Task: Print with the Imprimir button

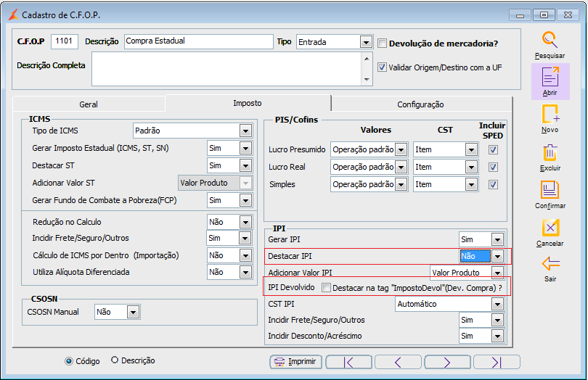Action: click(x=295, y=362)
